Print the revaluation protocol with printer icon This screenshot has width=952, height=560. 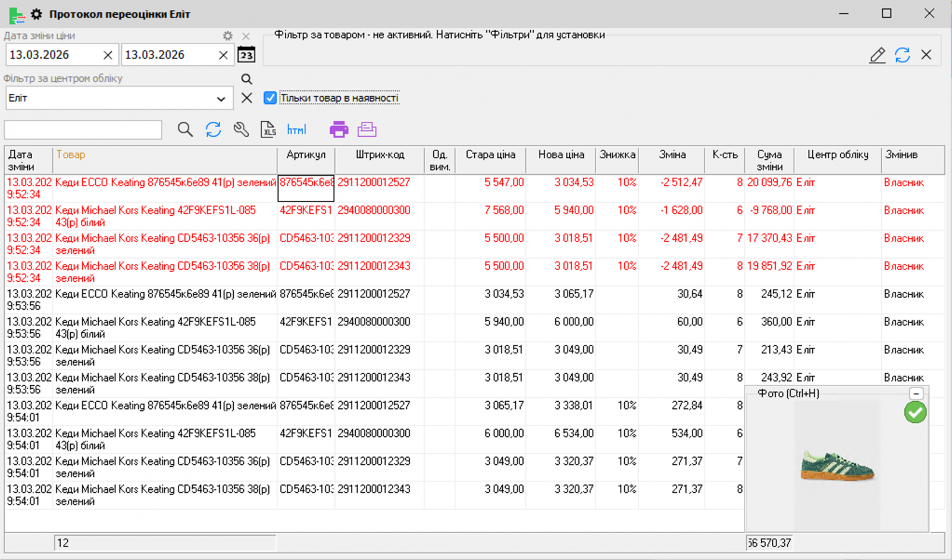pyautogui.click(x=339, y=130)
